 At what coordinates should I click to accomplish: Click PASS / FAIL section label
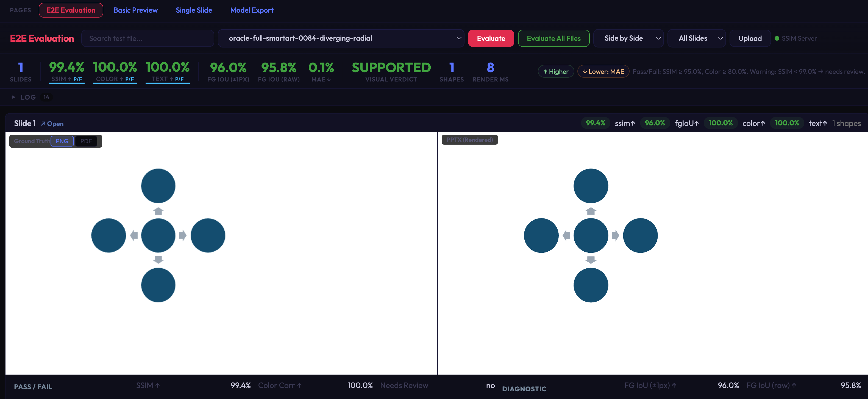tap(33, 387)
